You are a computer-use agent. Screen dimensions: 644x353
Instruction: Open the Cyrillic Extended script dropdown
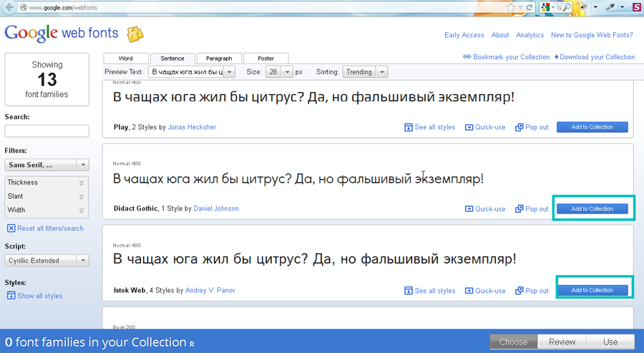pos(47,260)
